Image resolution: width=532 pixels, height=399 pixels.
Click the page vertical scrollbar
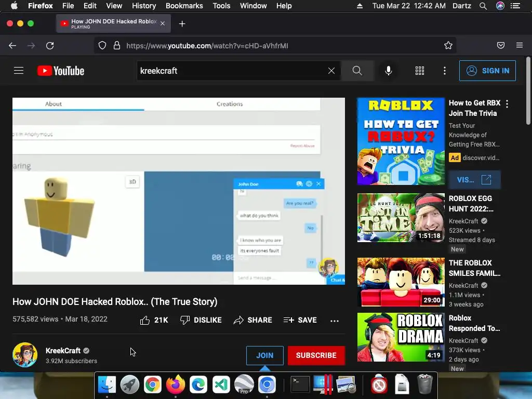528,91
